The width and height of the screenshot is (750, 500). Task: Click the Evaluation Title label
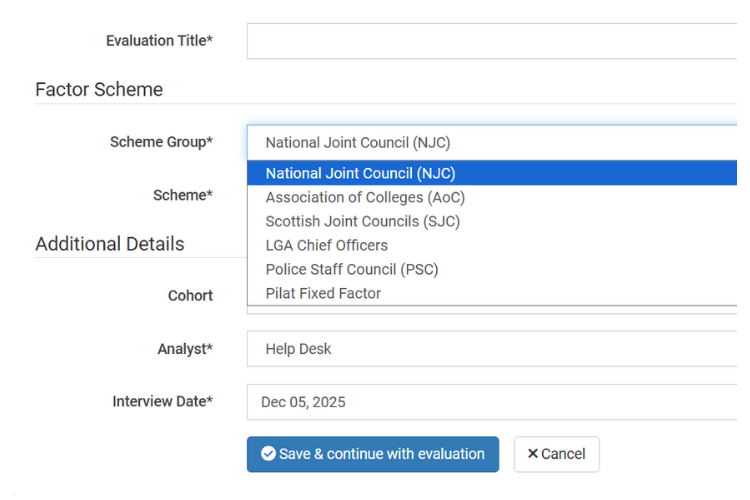(x=159, y=41)
